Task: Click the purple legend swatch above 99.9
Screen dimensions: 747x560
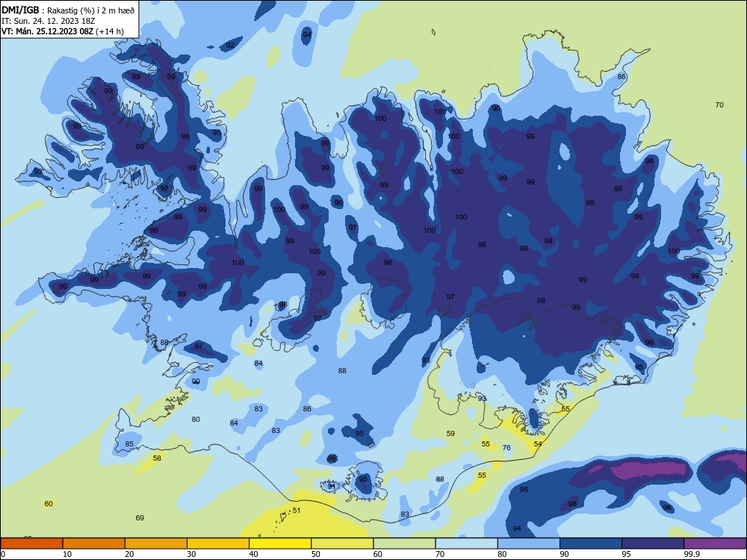Action: tap(715, 544)
